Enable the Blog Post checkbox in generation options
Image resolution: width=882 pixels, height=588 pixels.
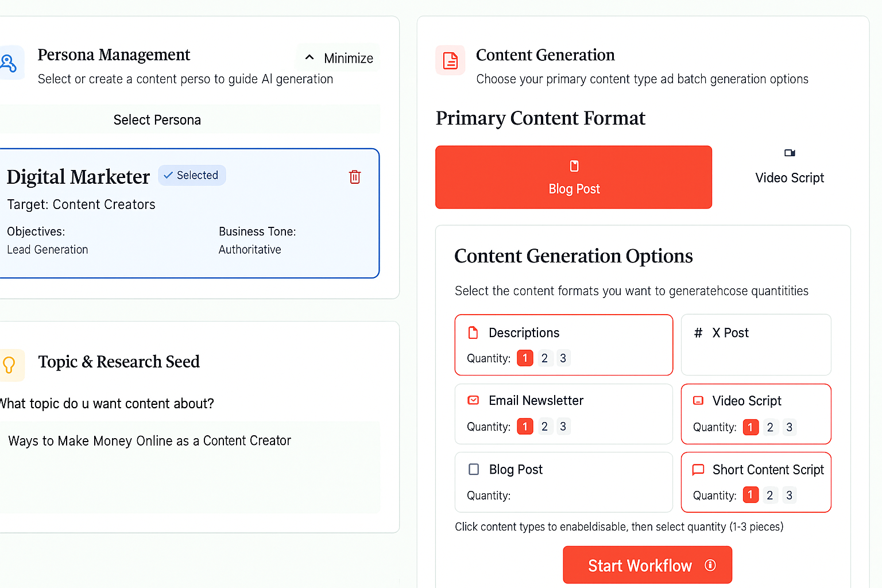point(474,469)
